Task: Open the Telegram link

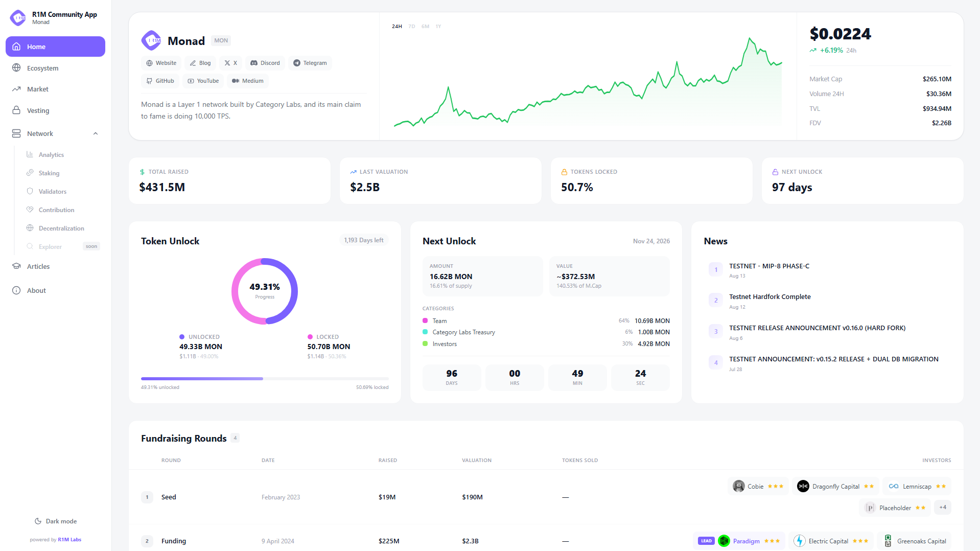Action: [x=310, y=63]
